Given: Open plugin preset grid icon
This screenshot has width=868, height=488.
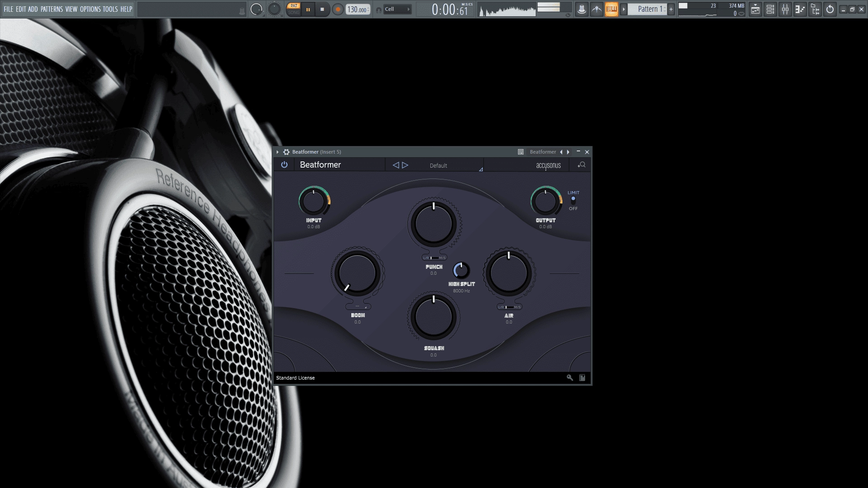Looking at the screenshot, I should (x=521, y=152).
